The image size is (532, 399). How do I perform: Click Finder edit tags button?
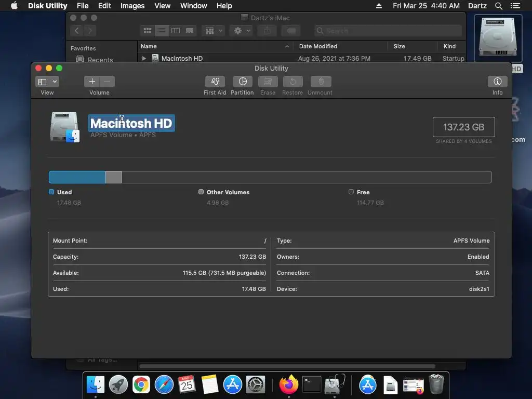tap(291, 31)
